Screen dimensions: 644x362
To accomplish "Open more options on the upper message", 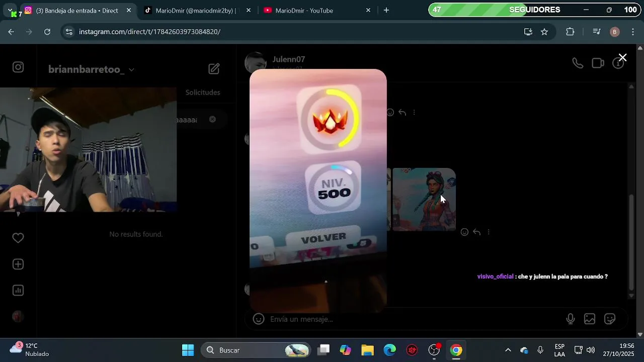I will tap(414, 112).
